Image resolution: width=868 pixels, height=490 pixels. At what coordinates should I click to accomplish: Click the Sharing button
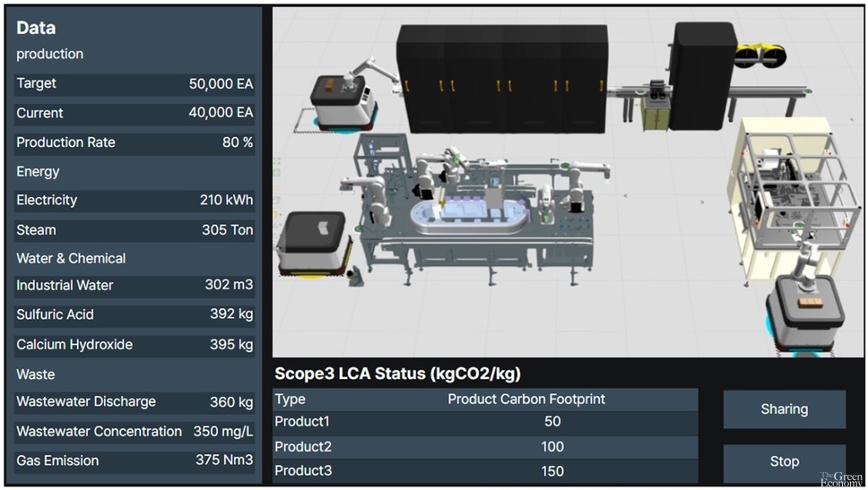(785, 409)
